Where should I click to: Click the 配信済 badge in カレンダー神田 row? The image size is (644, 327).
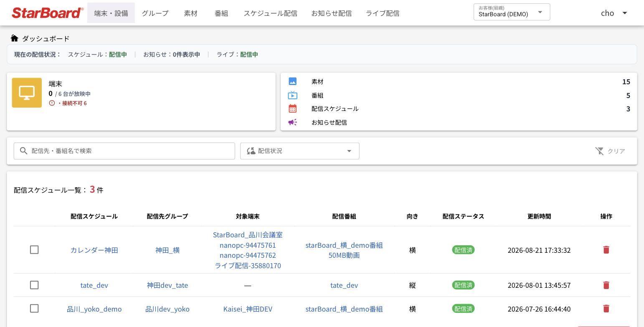pos(463,250)
